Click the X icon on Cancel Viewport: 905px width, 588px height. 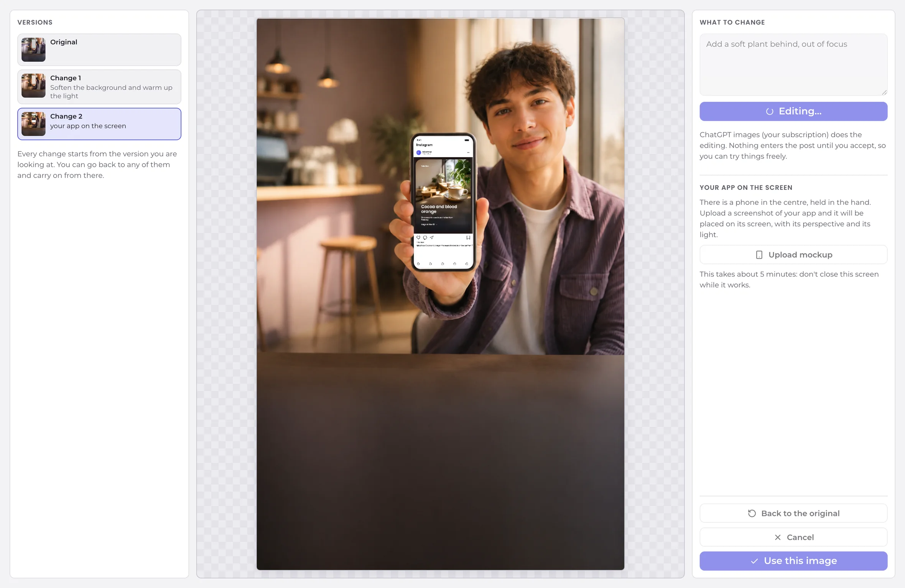[777, 537]
